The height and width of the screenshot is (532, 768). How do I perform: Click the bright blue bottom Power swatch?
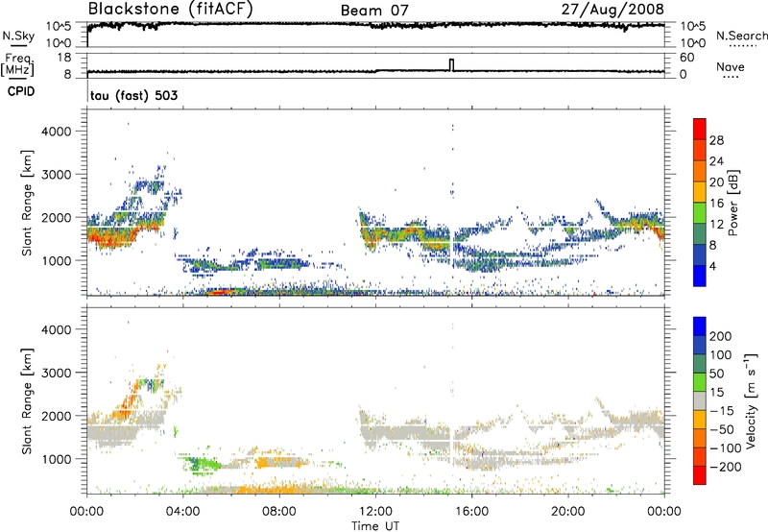point(700,276)
